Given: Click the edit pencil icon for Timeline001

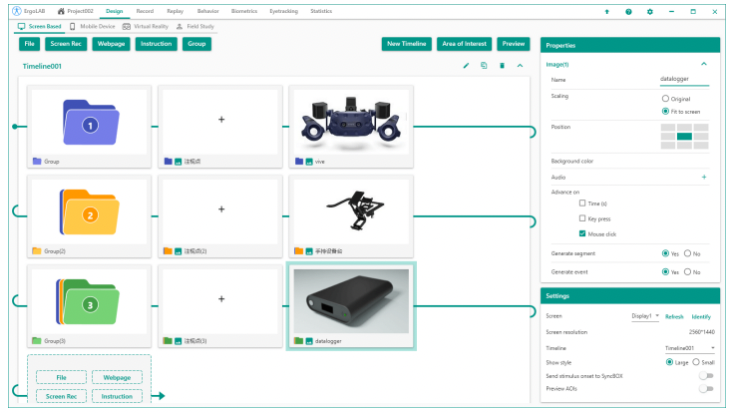Looking at the screenshot, I should click(465, 66).
